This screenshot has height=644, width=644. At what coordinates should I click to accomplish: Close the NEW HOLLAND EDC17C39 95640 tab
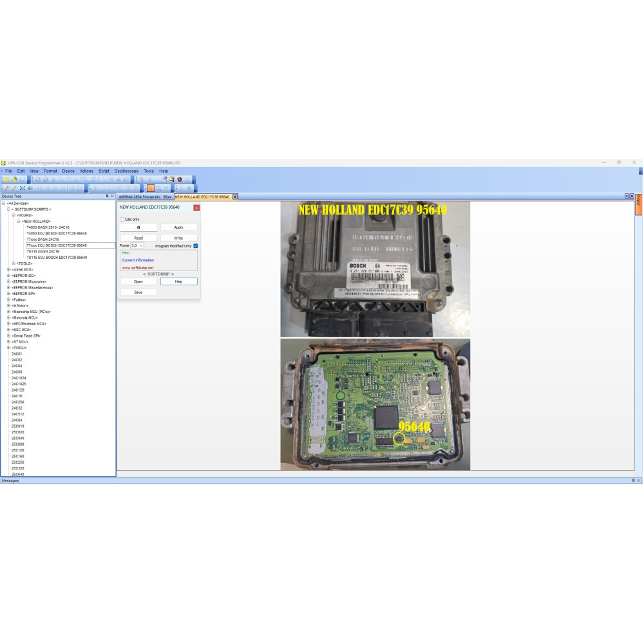[235, 196]
